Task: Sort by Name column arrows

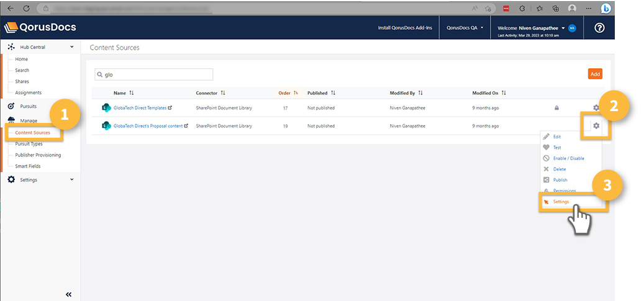Action: click(x=132, y=93)
